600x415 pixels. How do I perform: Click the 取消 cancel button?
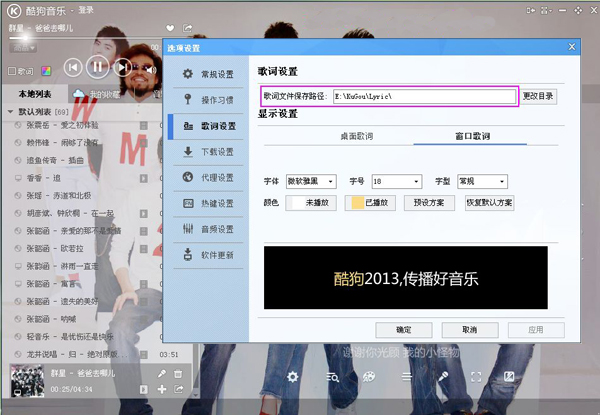(470, 330)
